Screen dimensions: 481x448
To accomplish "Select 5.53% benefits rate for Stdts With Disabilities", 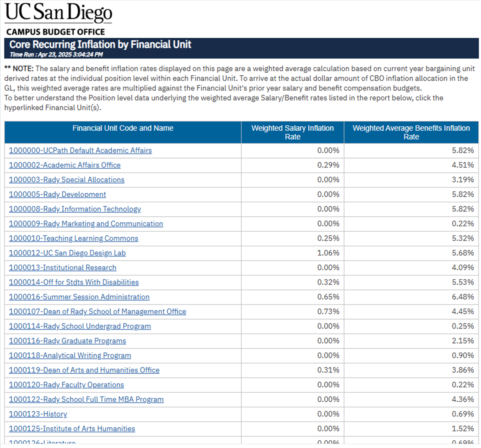I will (463, 282).
